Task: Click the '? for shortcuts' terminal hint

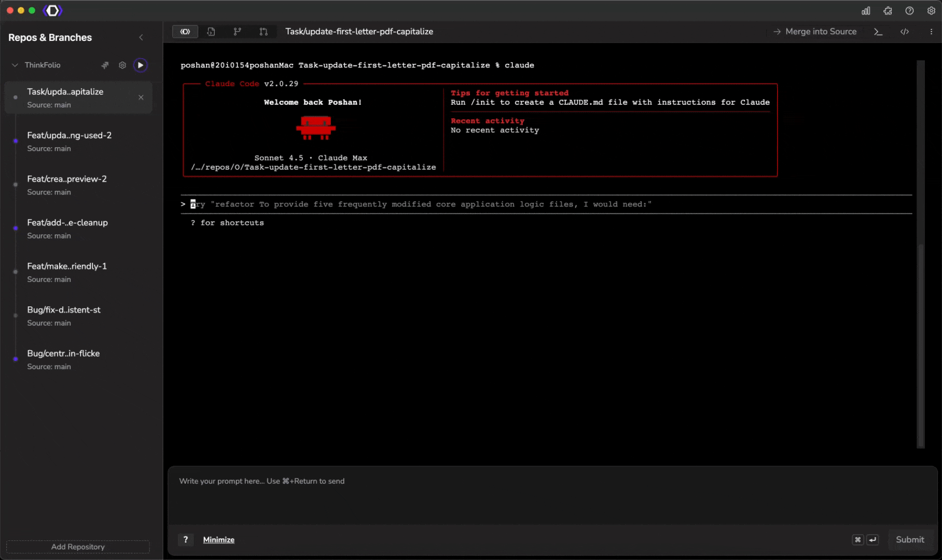Action: click(x=227, y=223)
